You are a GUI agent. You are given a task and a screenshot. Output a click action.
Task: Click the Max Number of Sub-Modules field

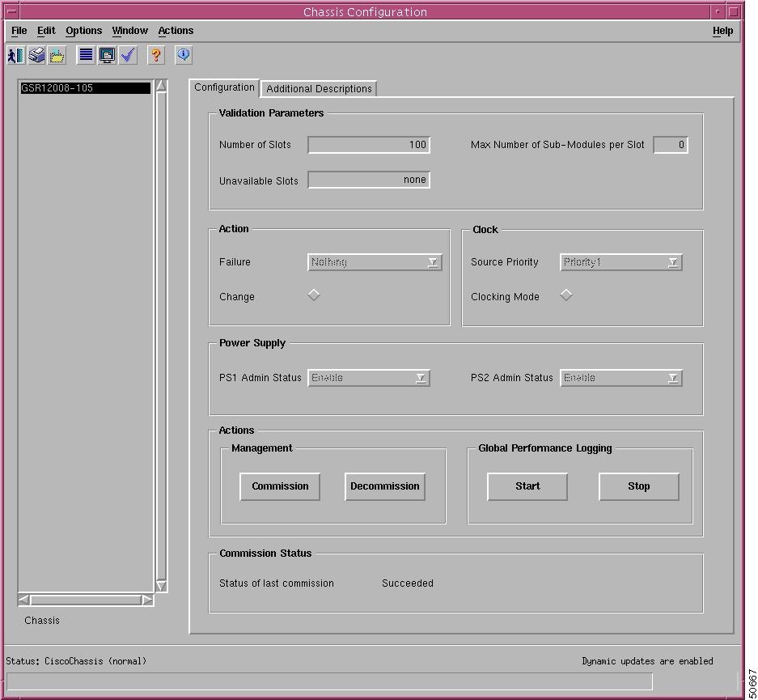click(670, 145)
